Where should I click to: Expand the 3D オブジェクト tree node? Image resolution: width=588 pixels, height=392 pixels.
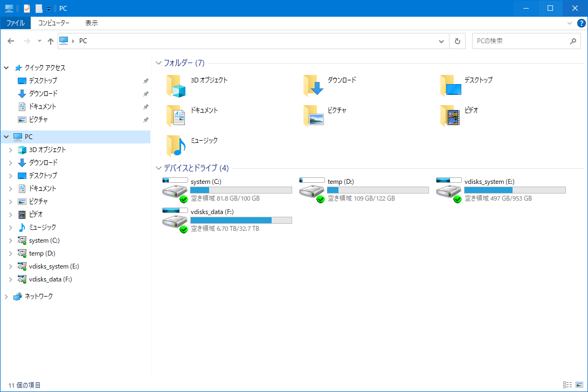[10, 150]
